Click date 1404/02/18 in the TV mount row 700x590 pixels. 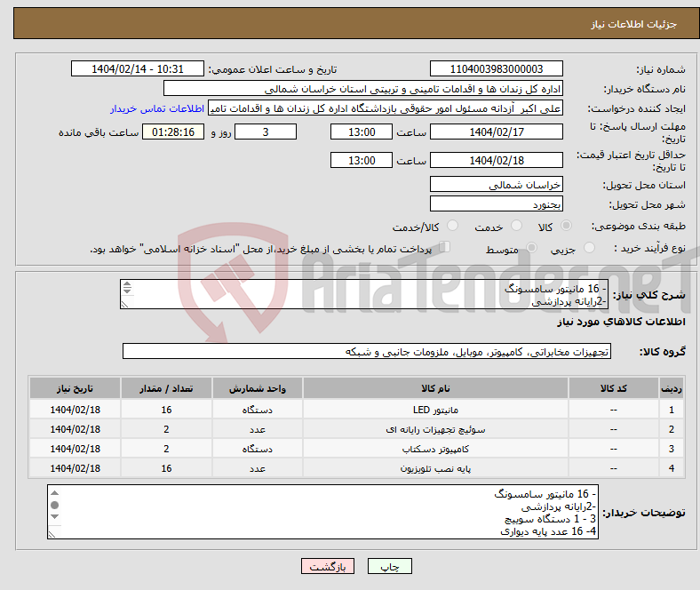pos(75,468)
